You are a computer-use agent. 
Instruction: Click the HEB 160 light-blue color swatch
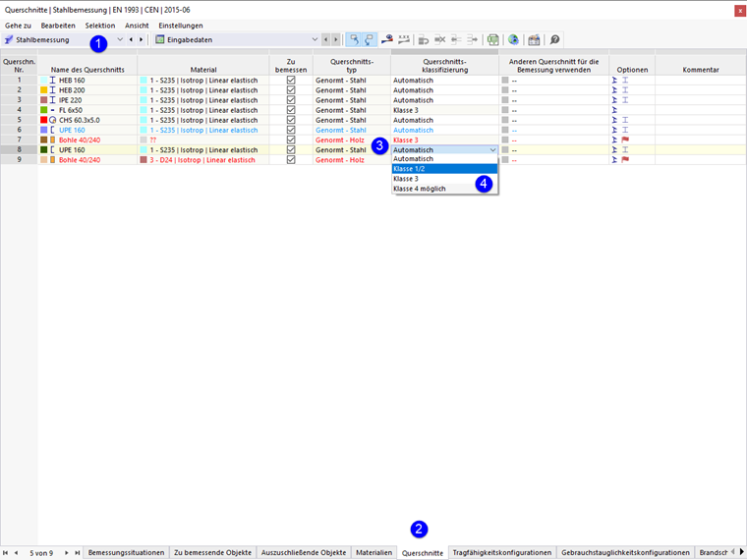point(44,80)
